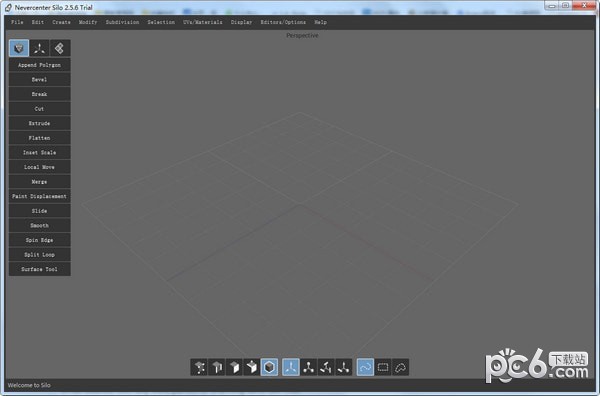
Task: Open the Subdivision menu
Action: click(x=122, y=22)
